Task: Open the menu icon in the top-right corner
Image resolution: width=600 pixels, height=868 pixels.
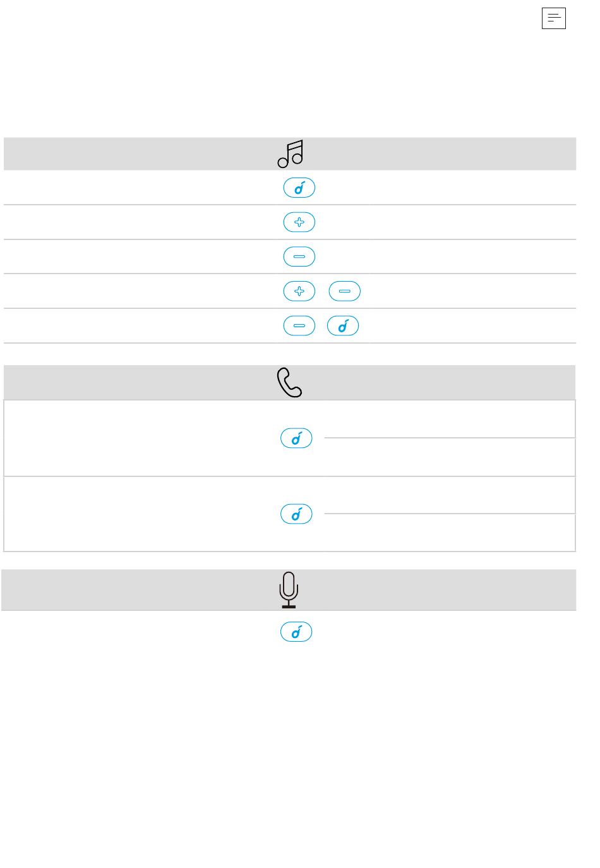Action: (553, 18)
